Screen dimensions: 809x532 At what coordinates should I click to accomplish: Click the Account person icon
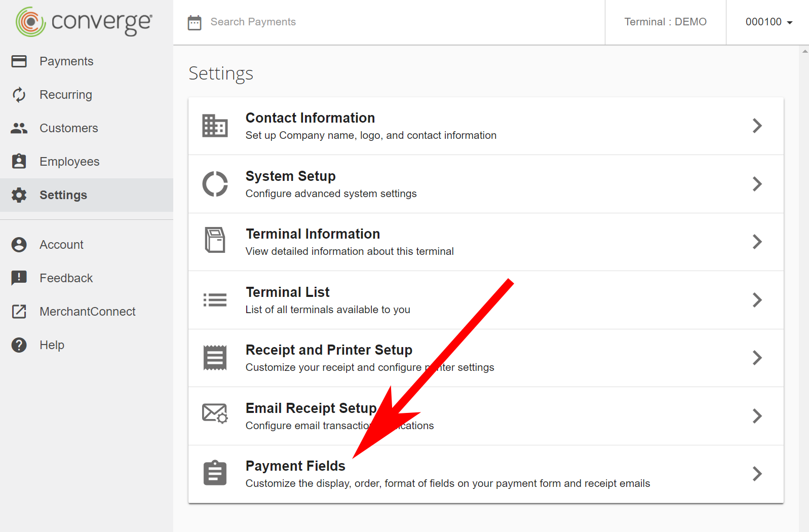click(19, 245)
